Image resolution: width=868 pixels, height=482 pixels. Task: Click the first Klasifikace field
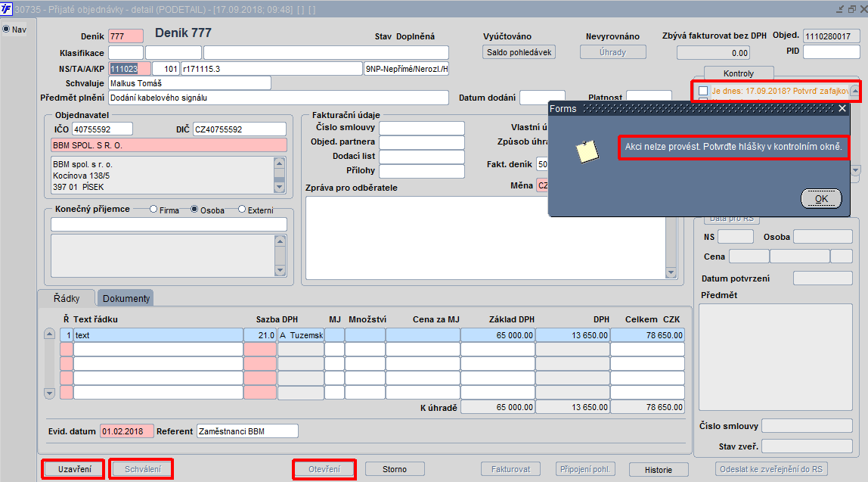coord(126,53)
